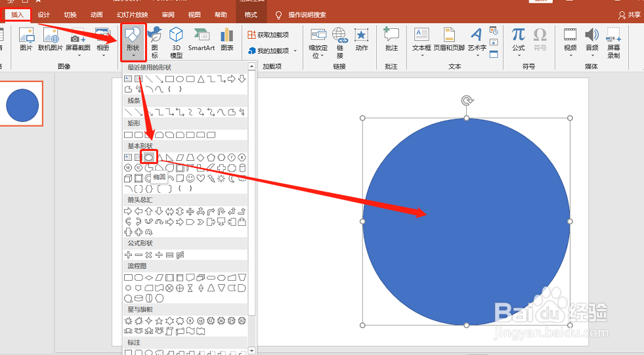
Task: Insert a SmartArt graphic
Action: tap(202, 39)
